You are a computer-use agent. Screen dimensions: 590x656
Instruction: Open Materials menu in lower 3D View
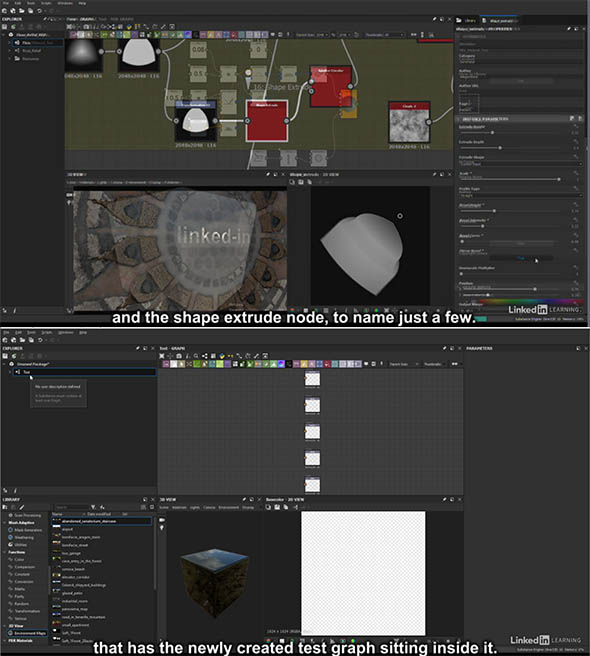pyautogui.click(x=179, y=507)
